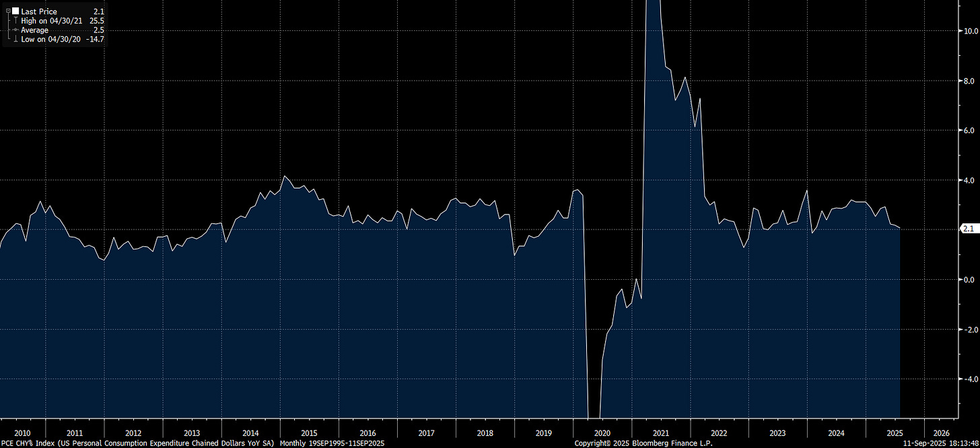Select the 2022 year label on x-axis
The width and height of the screenshot is (980, 448).
pyautogui.click(x=719, y=433)
